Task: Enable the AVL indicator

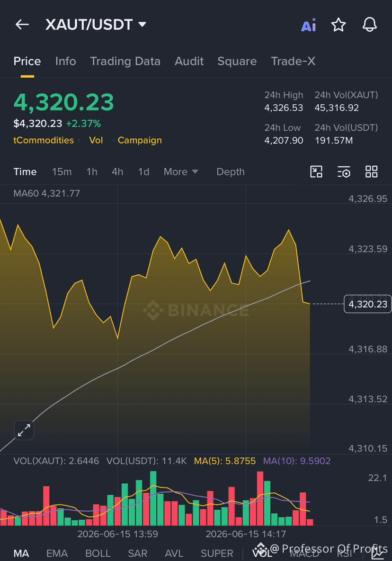Action: tap(174, 553)
